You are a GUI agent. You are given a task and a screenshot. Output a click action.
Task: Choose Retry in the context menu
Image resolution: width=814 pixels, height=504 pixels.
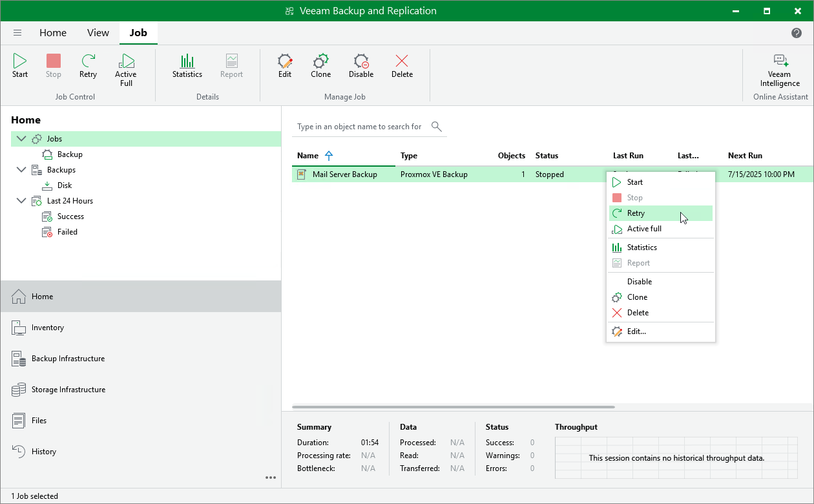(661, 213)
